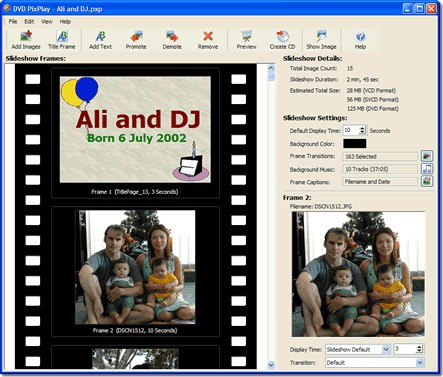Demote the selected frame
Image resolution: width=443 pixels, height=377 pixels.
tap(172, 40)
